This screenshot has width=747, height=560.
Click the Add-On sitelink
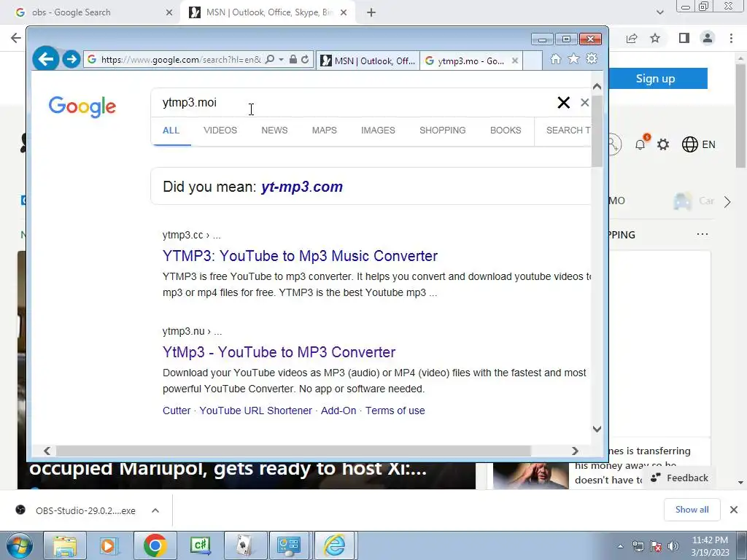pos(338,411)
